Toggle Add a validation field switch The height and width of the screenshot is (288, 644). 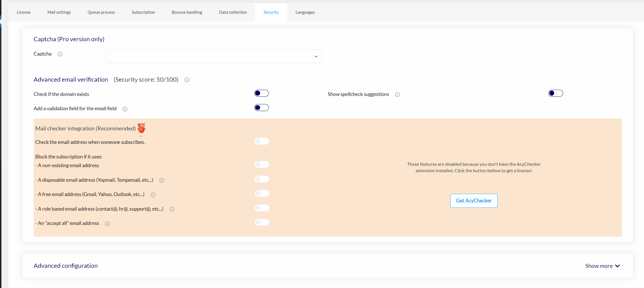pyautogui.click(x=261, y=108)
